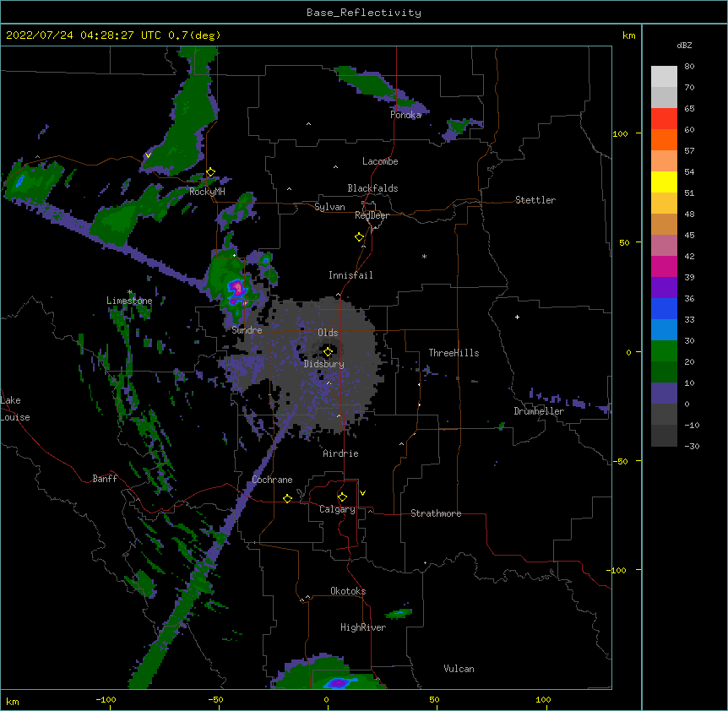
Task: Select the red 65 dBZ legend swatch
Action: coord(664,119)
